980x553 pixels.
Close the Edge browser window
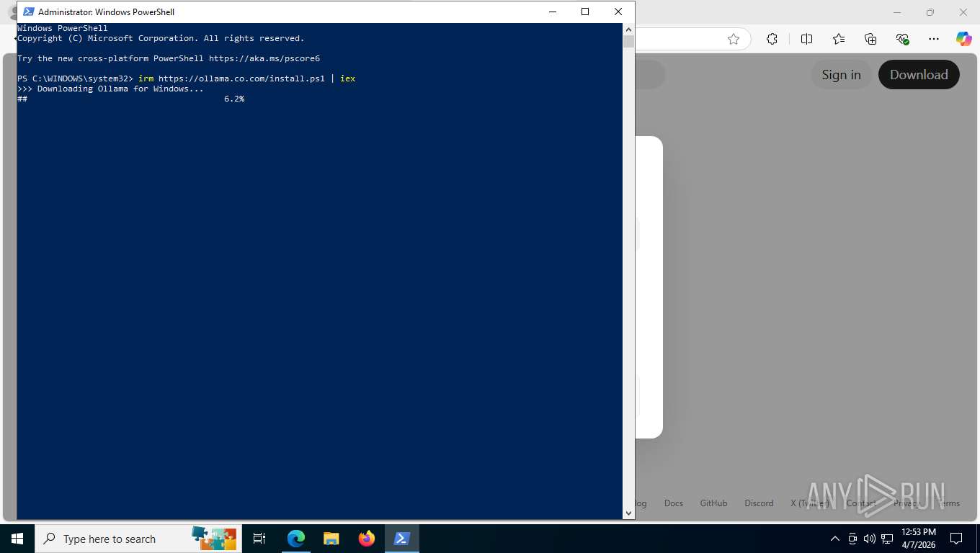[x=963, y=12]
